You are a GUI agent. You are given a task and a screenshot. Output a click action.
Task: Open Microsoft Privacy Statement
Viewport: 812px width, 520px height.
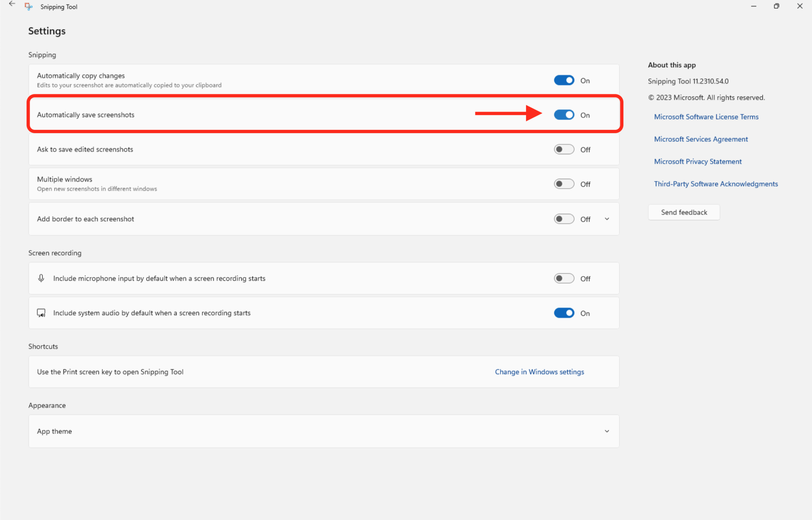click(x=697, y=161)
